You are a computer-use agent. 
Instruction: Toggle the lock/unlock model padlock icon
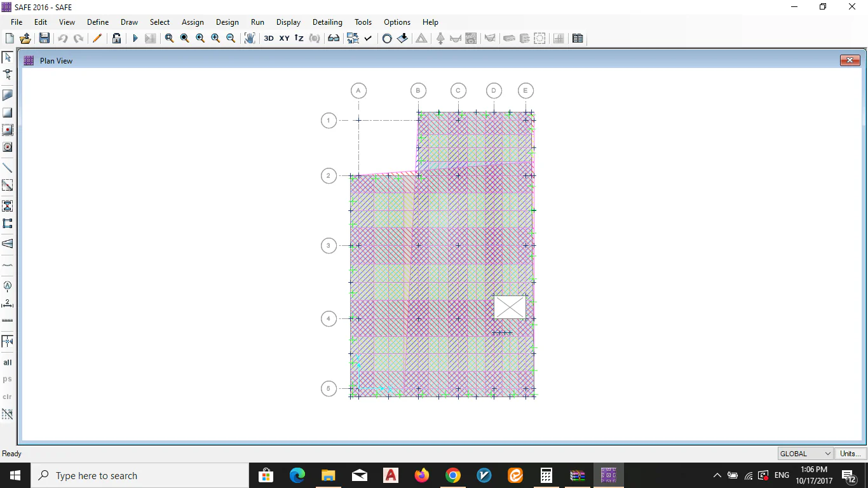click(x=117, y=38)
